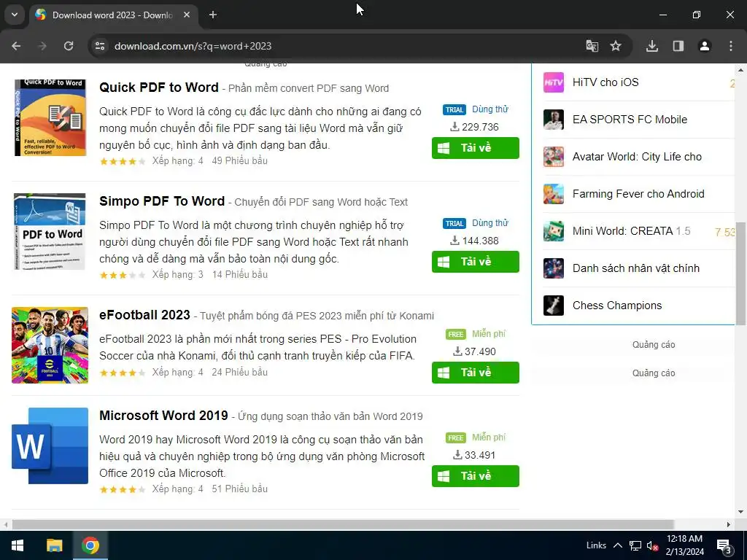Open Avatar World: City Life sidebar entry
The height and width of the screenshot is (560, 747).
tap(637, 157)
